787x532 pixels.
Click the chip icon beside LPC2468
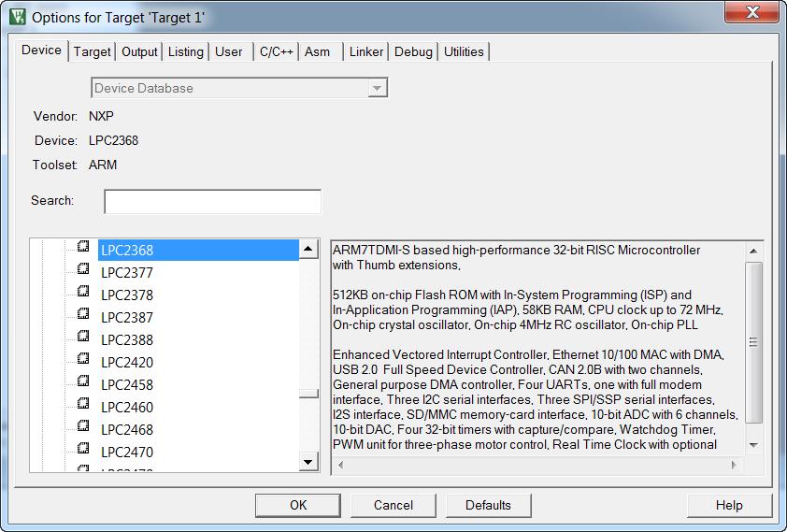click(x=83, y=425)
